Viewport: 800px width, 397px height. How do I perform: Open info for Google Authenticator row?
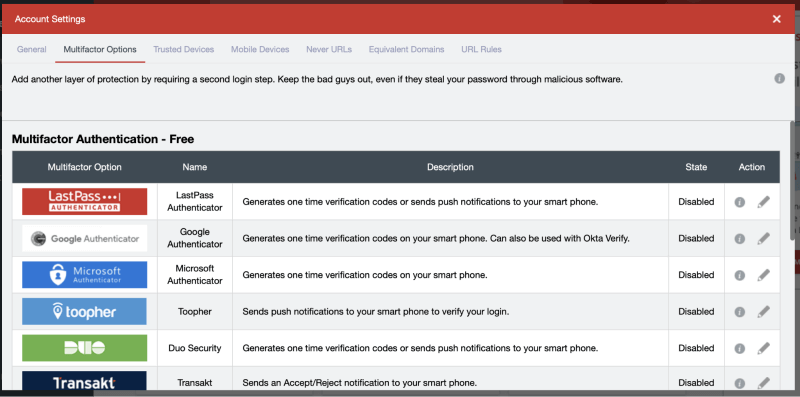pyautogui.click(x=740, y=239)
